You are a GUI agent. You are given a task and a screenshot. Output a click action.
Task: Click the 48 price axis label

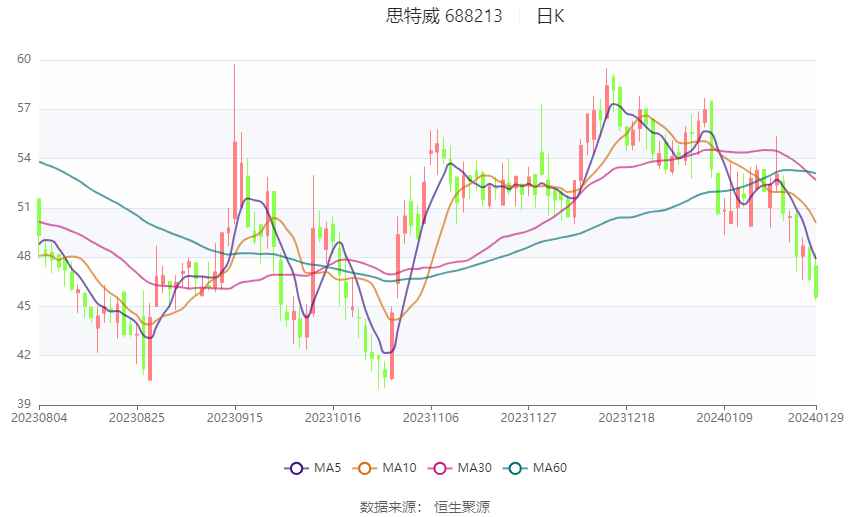click(x=24, y=256)
